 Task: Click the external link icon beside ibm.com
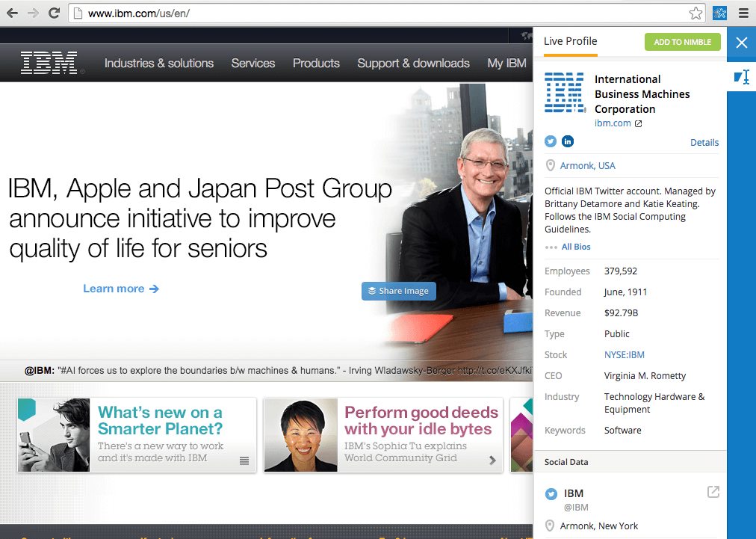[x=639, y=123]
